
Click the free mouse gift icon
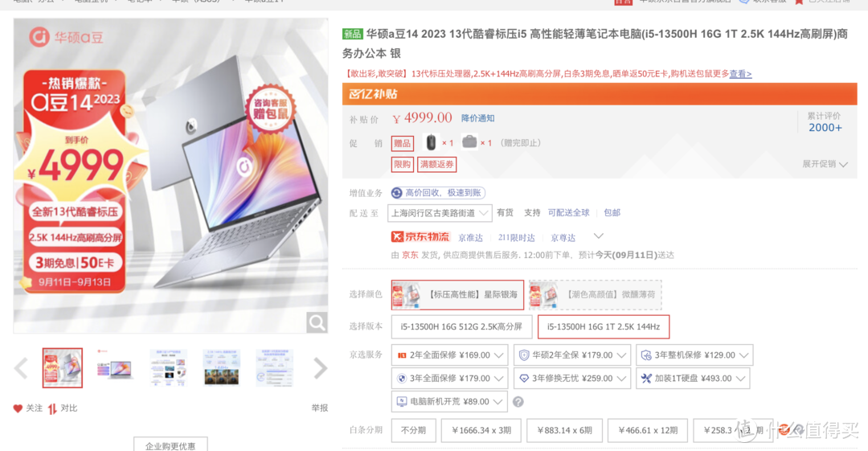[x=431, y=142]
